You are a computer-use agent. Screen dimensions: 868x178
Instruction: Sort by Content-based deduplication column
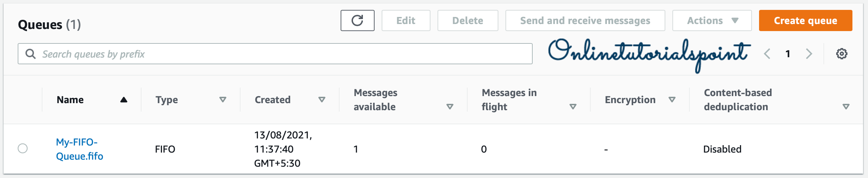coord(846,107)
